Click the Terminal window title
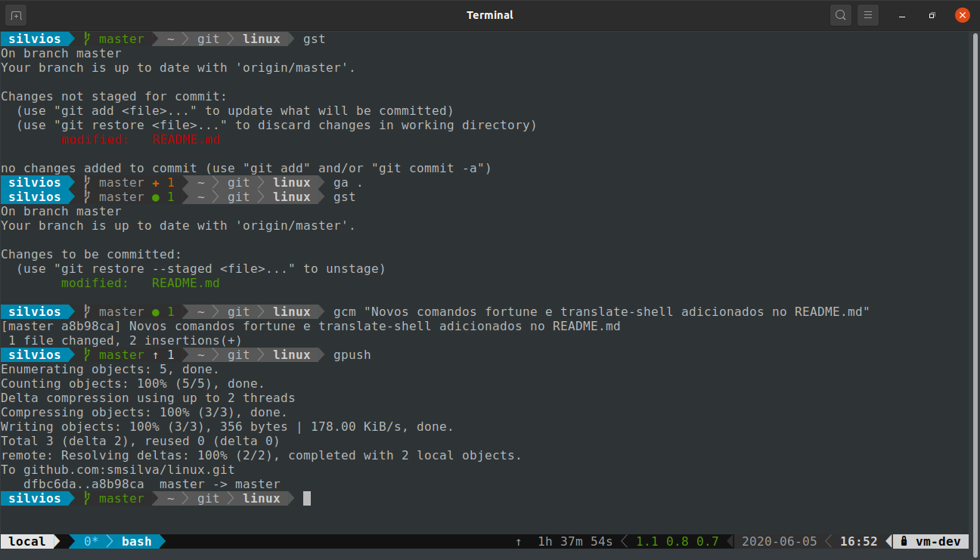 pyautogui.click(x=490, y=15)
